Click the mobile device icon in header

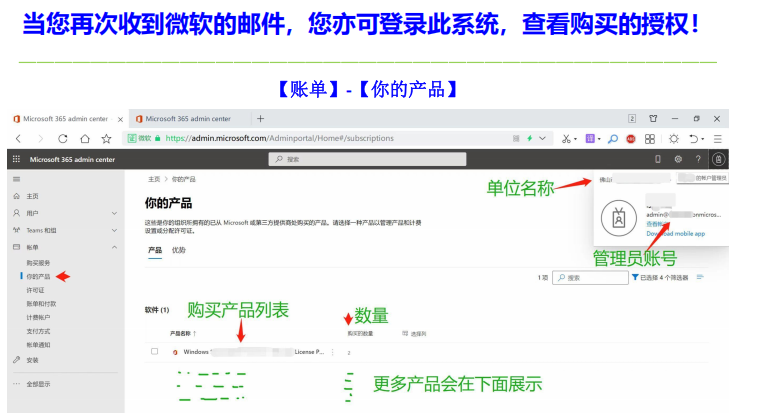(657, 159)
